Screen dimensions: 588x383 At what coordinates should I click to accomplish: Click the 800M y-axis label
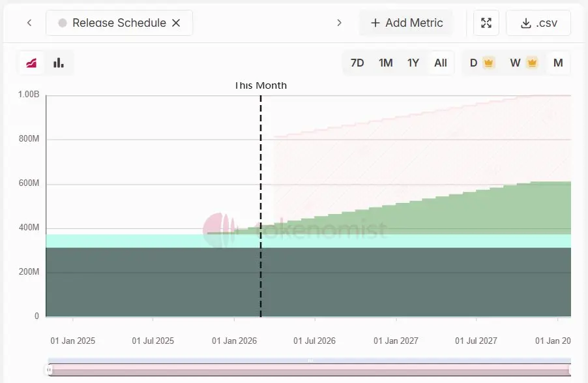(29, 139)
